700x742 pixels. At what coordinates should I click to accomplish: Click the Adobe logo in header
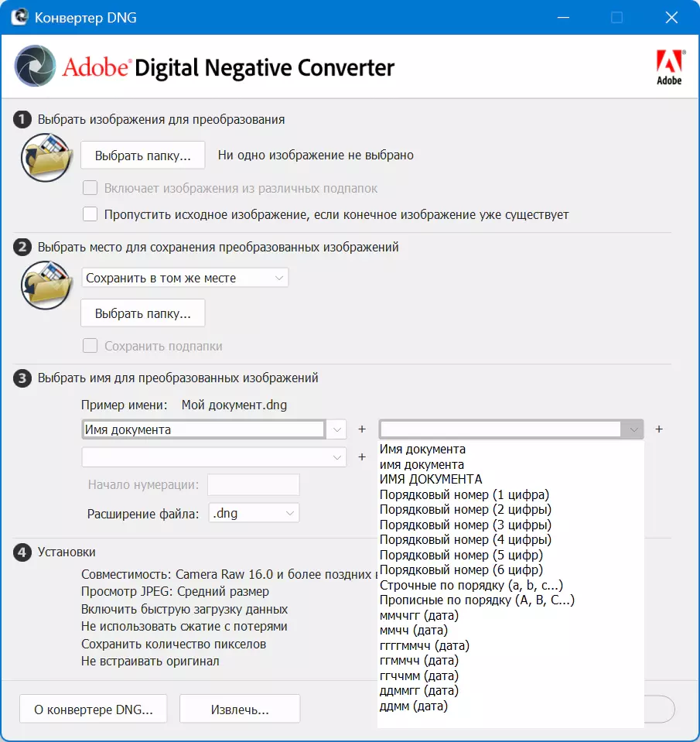[670, 67]
